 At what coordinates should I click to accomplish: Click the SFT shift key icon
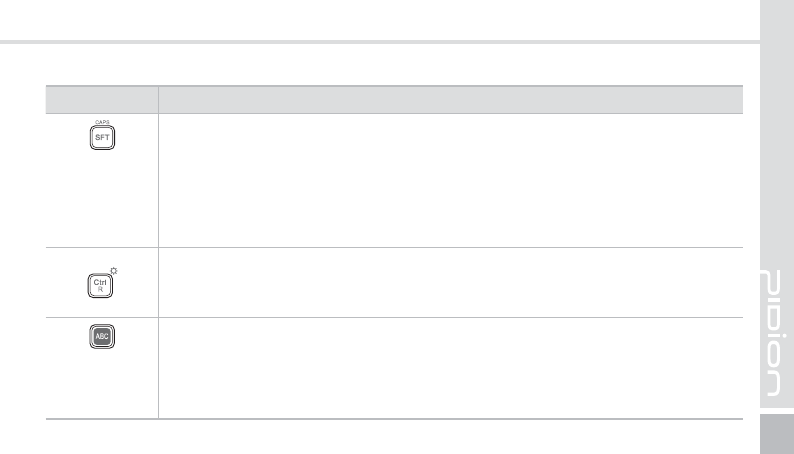click(103, 140)
